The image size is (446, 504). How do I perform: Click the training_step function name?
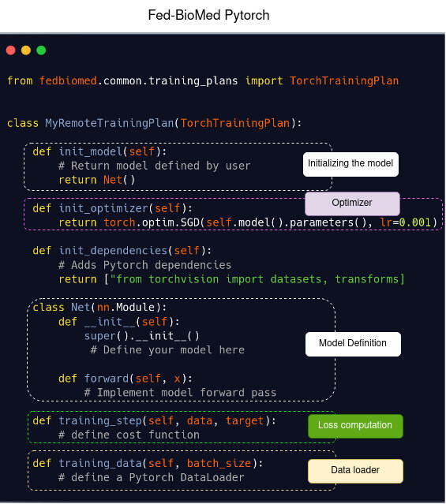[x=100, y=420]
